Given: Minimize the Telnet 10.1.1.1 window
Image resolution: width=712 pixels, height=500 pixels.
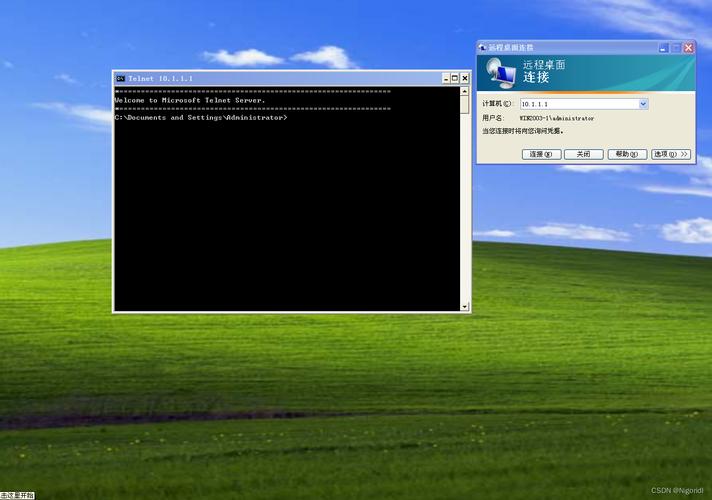Looking at the screenshot, I should [446, 79].
